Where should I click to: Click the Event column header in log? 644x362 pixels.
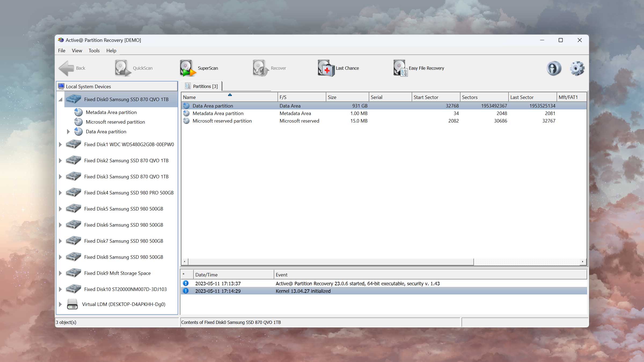point(430,275)
